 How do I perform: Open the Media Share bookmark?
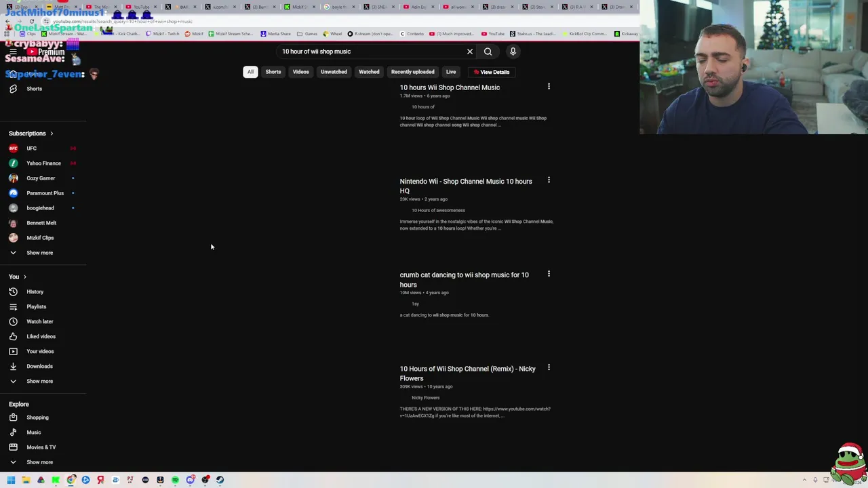(275, 34)
